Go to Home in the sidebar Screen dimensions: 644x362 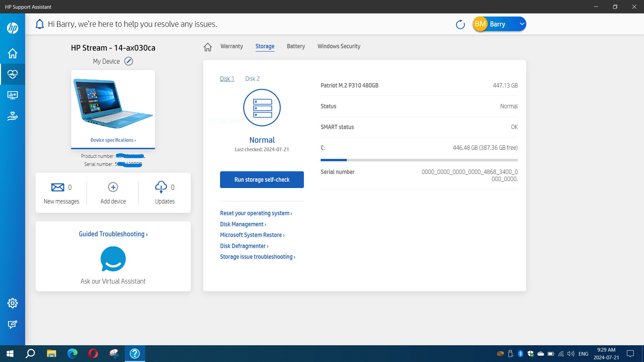12,53
